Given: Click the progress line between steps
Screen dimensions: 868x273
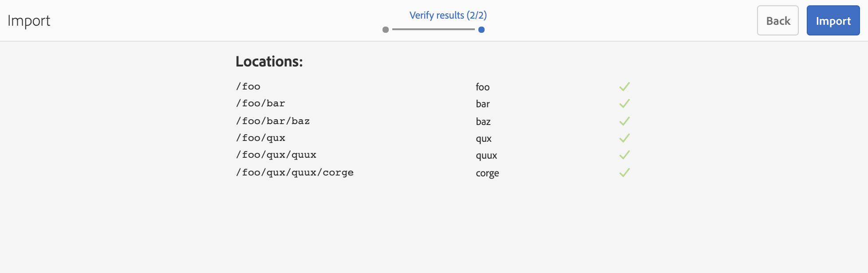Looking at the screenshot, I should tap(434, 30).
